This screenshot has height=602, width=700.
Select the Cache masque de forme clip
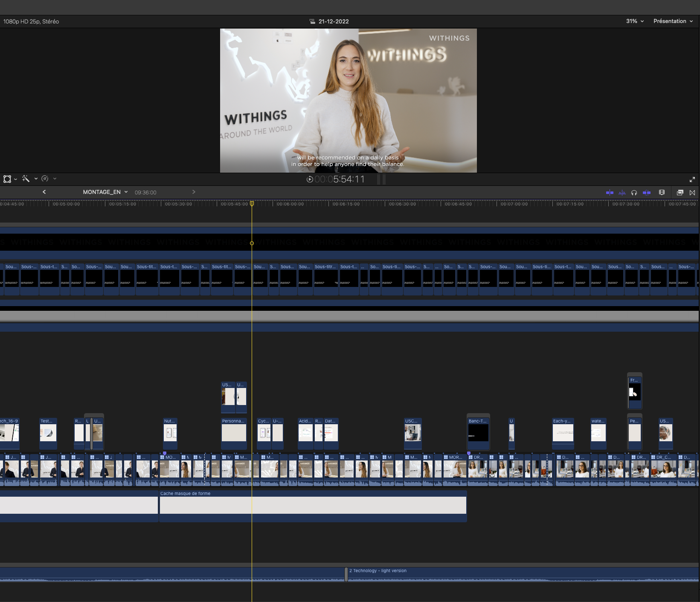tap(313, 506)
